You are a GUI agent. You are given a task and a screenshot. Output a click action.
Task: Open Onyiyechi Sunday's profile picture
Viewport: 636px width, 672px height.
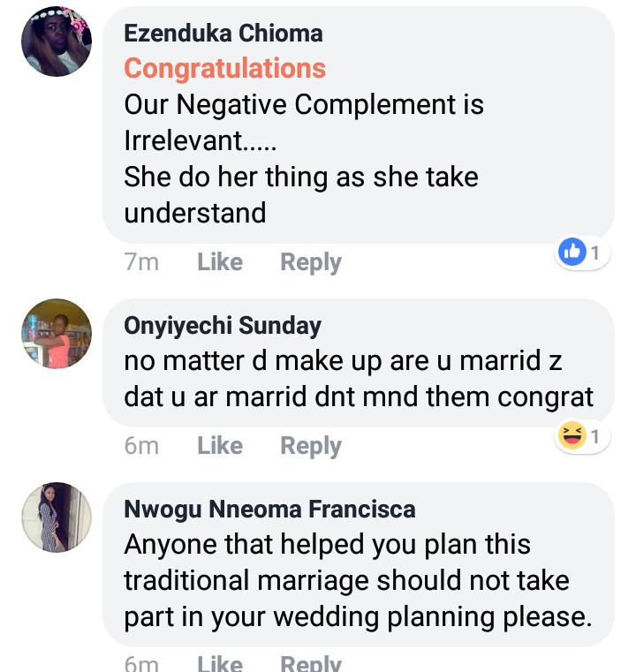(56, 333)
